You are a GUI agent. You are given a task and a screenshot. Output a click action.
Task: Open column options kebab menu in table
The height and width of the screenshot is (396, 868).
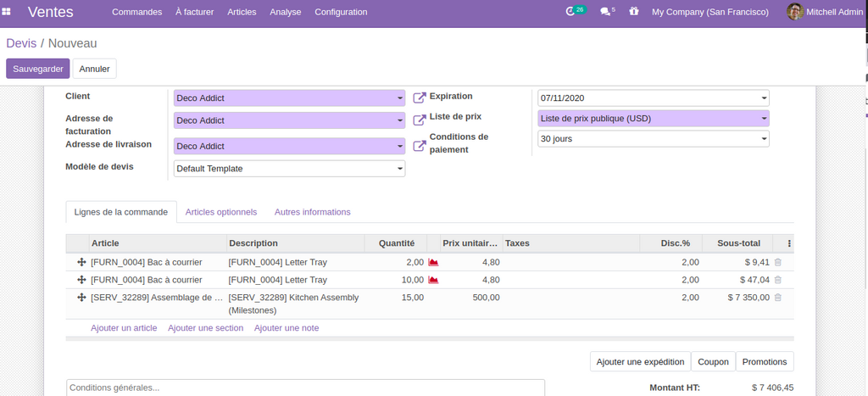point(789,243)
